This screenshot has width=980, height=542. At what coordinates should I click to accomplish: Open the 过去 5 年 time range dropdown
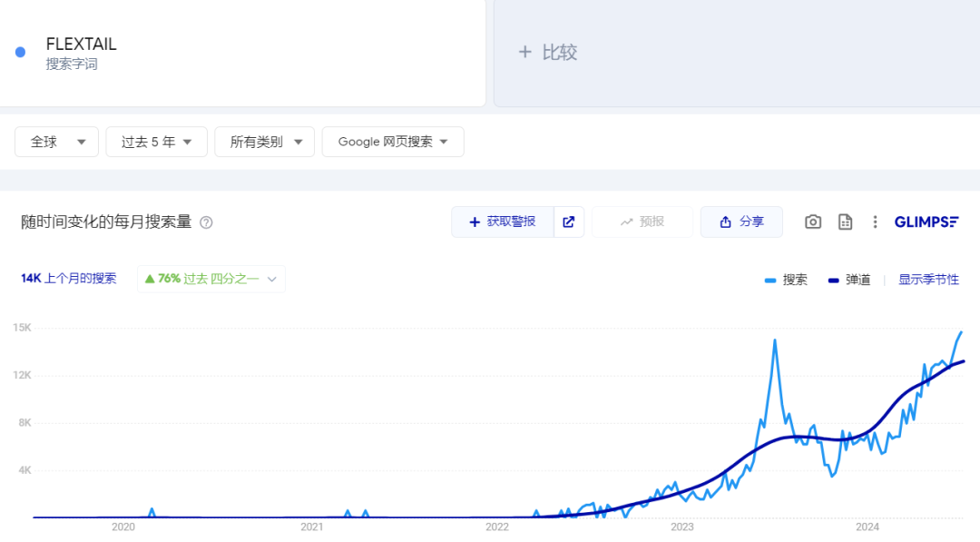[x=156, y=142]
